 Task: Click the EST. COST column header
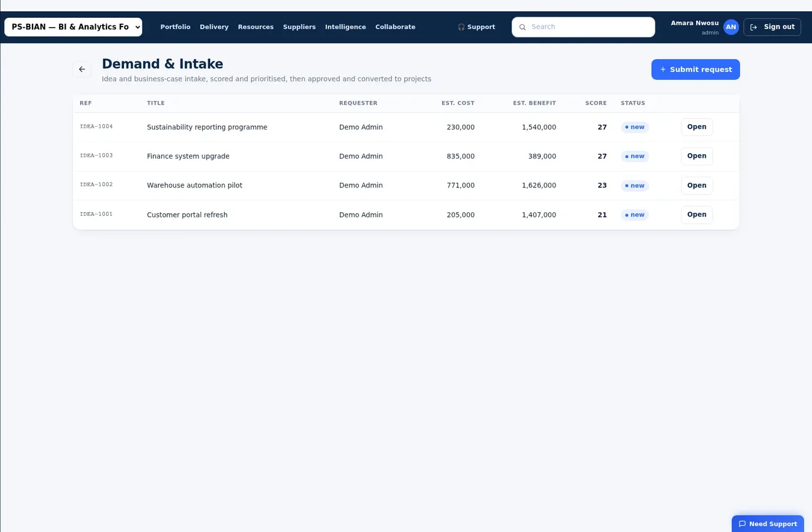pos(458,103)
